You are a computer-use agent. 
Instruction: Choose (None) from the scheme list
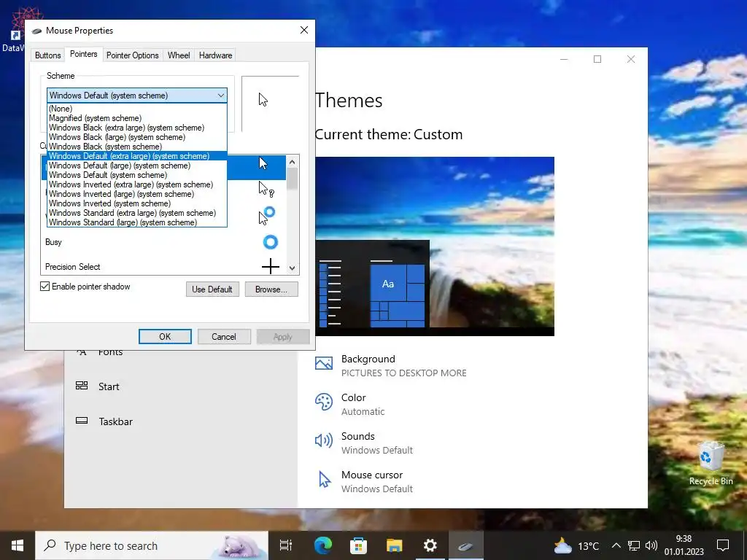[137, 109]
